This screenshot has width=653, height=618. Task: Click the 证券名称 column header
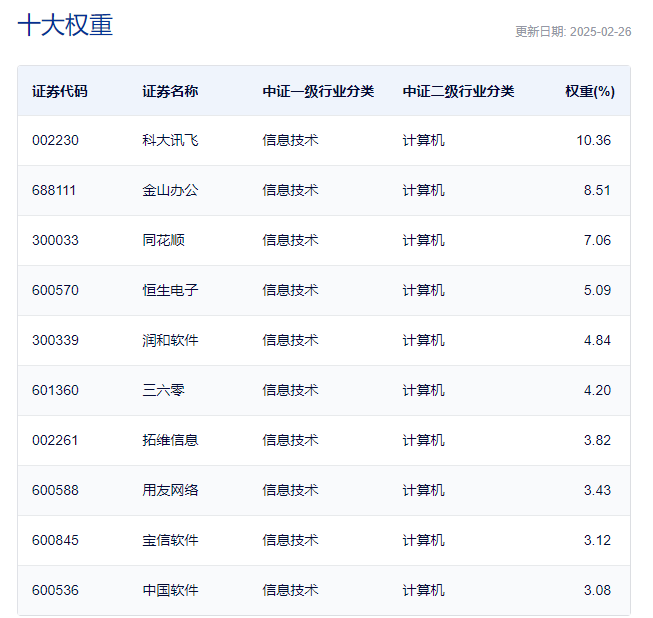(170, 91)
